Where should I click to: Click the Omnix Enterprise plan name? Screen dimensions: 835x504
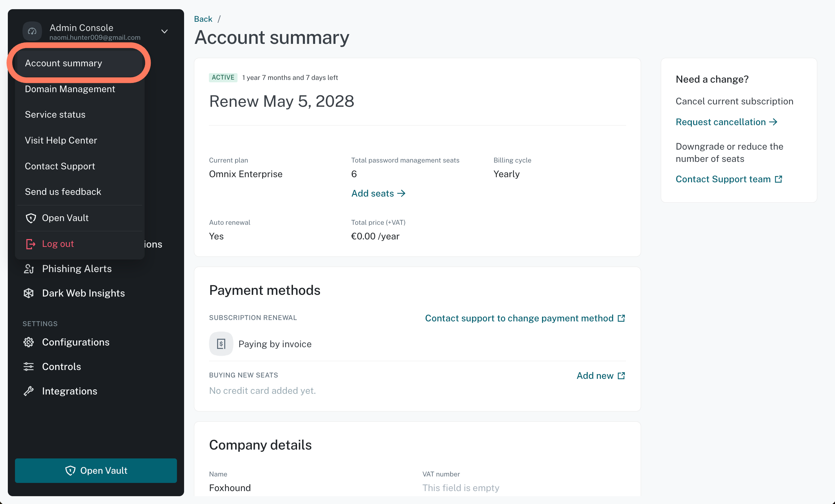tap(246, 174)
